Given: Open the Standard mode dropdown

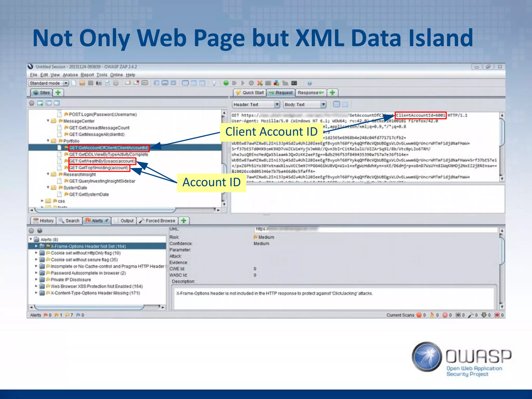Looking at the screenshot, I should (x=66, y=83).
